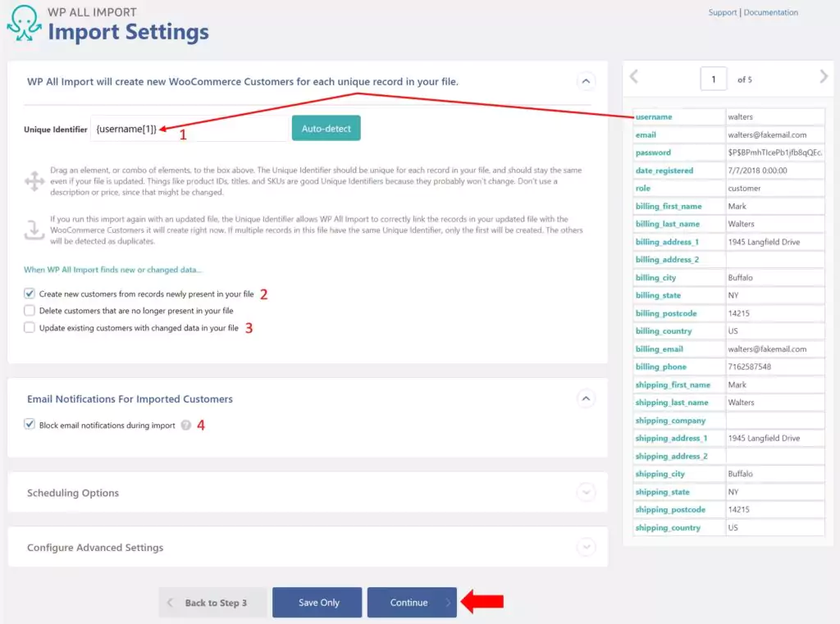The height and width of the screenshot is (624, 840).
Task: Select the billing_address_1 element
Action: [667, 242]
